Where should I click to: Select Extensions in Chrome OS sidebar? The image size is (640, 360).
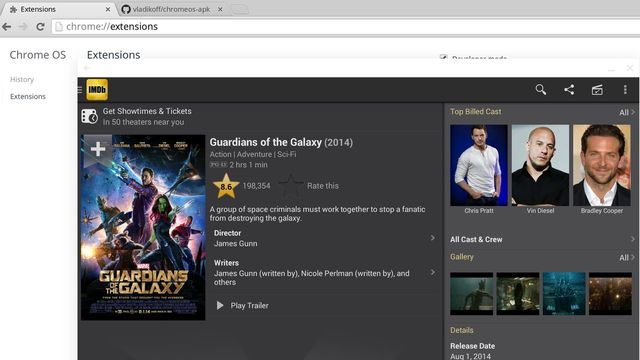coord(28,96)
